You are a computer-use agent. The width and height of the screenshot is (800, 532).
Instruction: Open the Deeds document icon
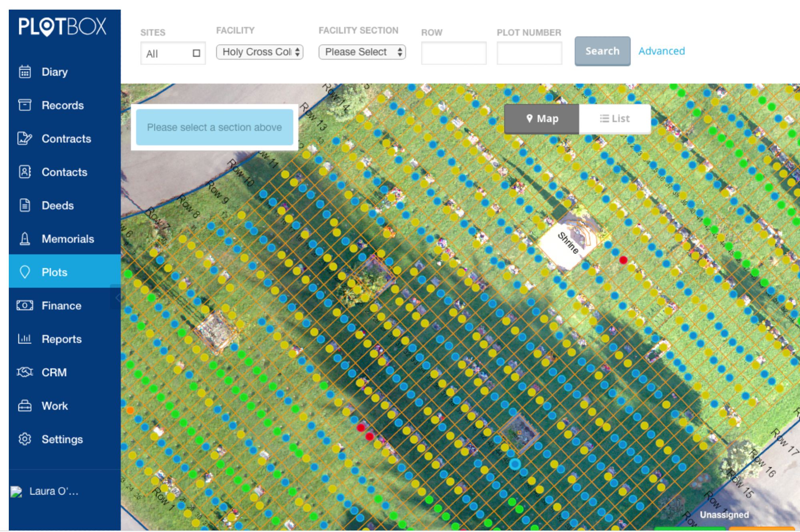pyautogui.click(x=25, y=205)
